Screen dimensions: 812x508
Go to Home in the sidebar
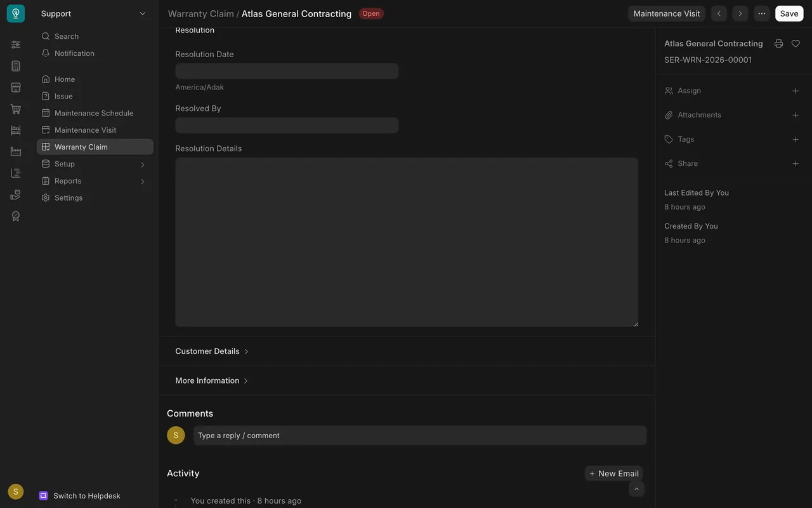(x=95, y=79)
